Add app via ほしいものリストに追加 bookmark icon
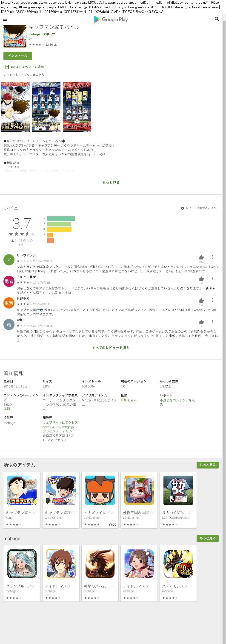The height and width of the screenshot is (644, 226). pos(7,67)
